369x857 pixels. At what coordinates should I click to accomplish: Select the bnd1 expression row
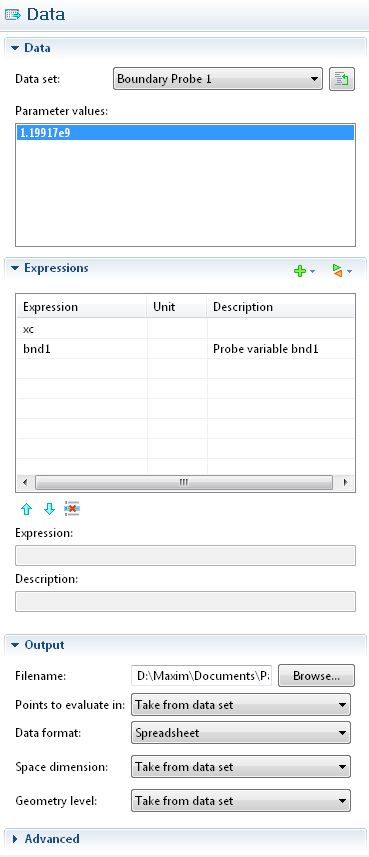coord(185,349)
